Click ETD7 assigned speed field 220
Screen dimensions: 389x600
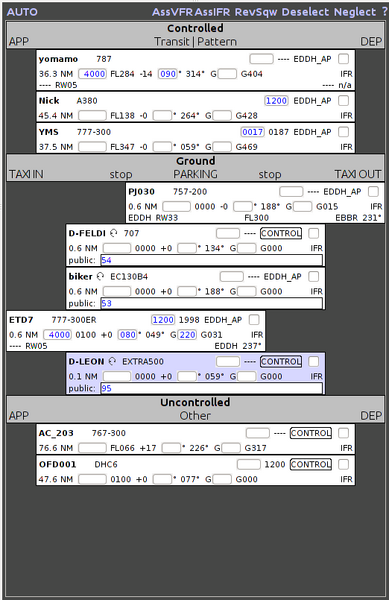point(187,334)
